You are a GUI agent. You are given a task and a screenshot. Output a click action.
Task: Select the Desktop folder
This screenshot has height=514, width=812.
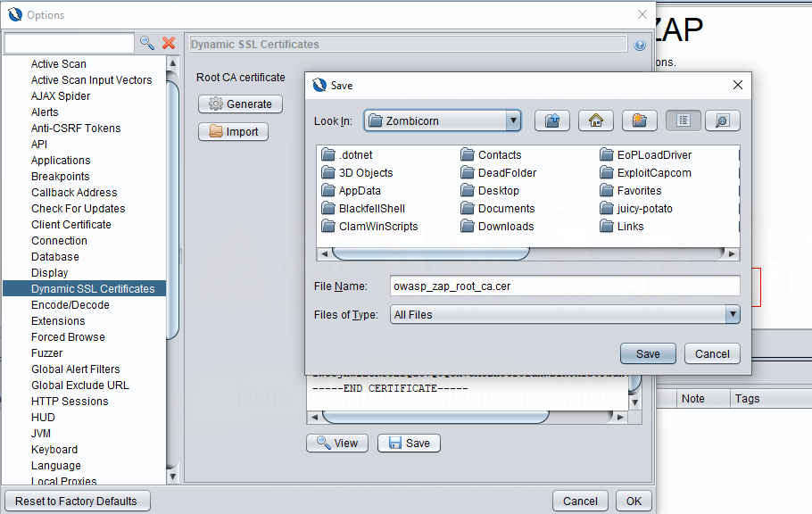490,191
